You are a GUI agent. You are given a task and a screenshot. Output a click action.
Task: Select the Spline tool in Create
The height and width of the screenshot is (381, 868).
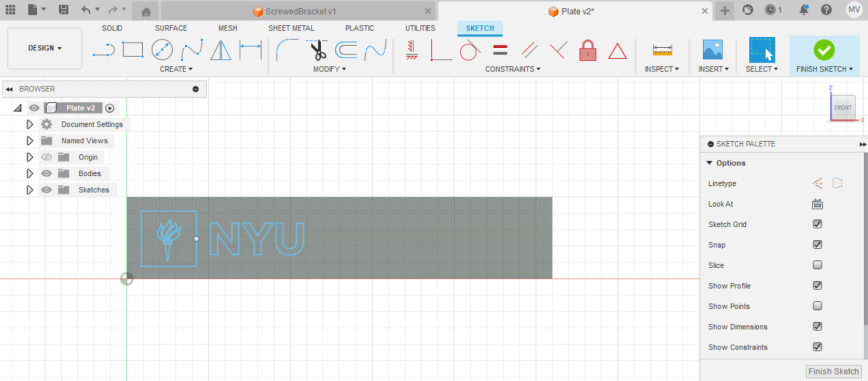click(192, 50)
